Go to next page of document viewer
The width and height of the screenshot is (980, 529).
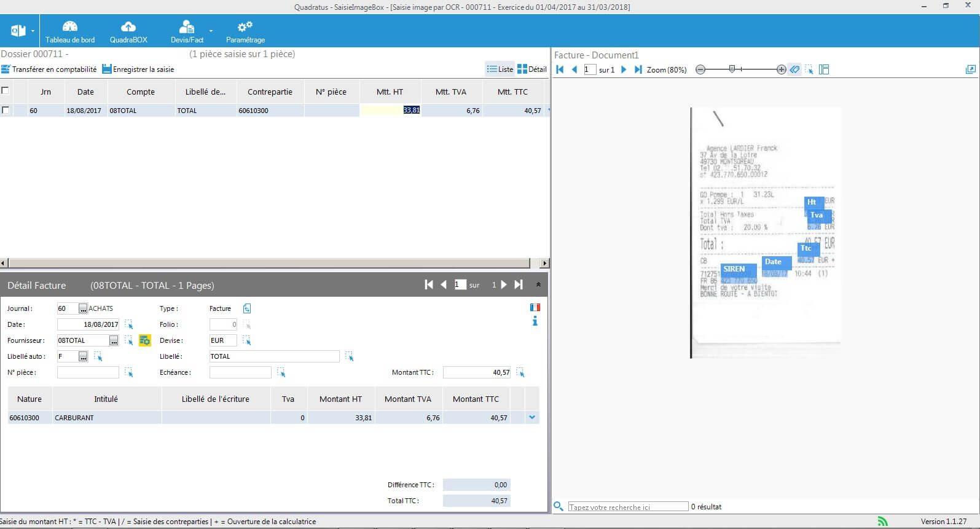point(624,69)
